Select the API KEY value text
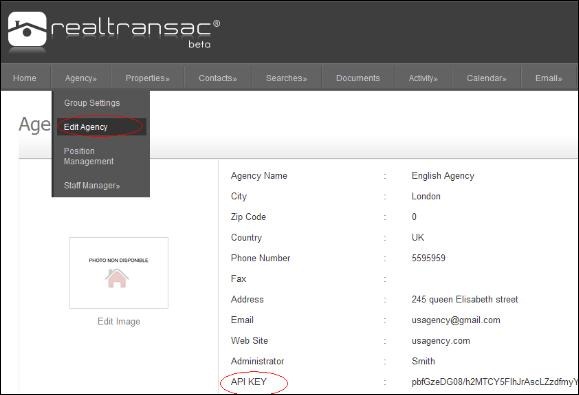This screenshot has width=579, height=395. [494, 382]
